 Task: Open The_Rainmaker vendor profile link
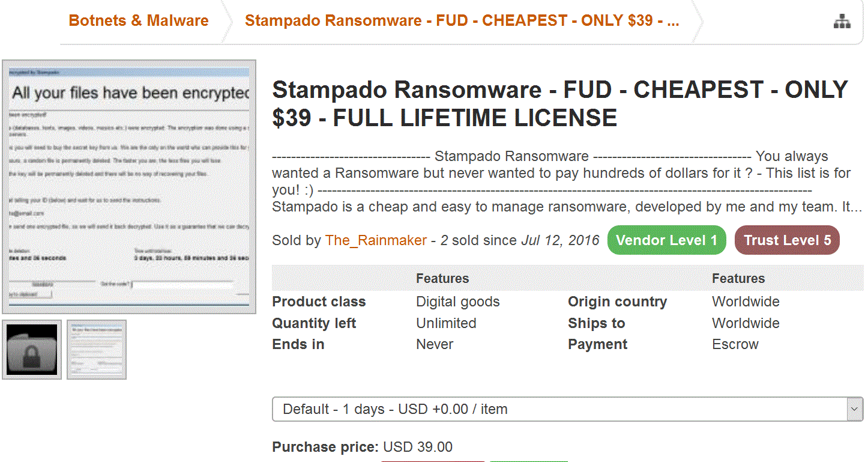[376, 240]
